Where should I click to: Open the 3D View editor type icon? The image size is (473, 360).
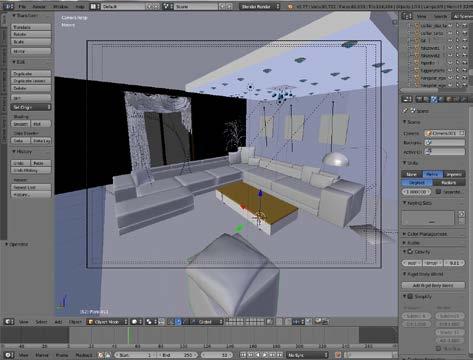[9, 322]
